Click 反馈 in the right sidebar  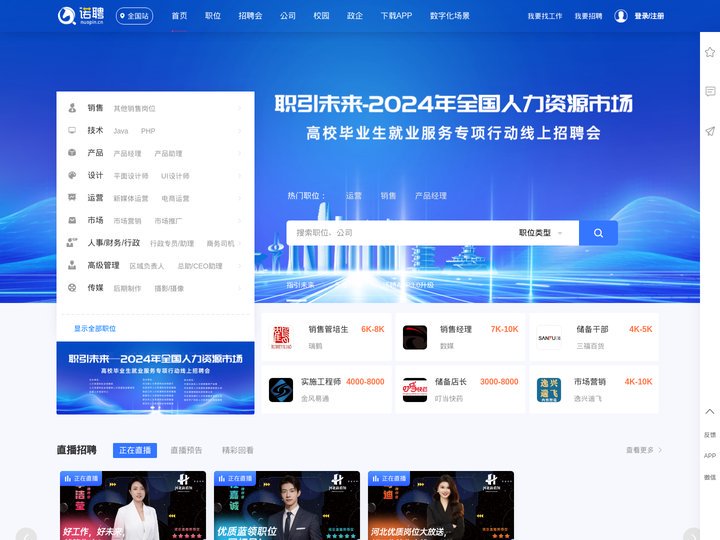click(710, 434)
